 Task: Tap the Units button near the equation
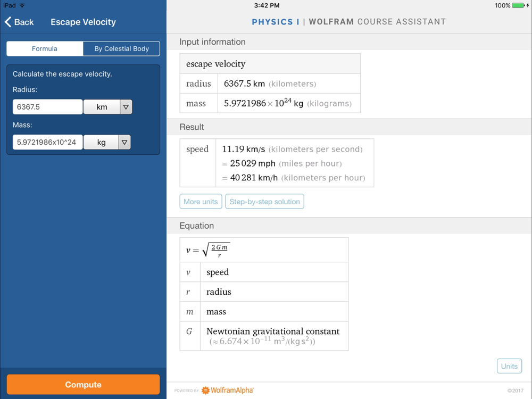509,366
